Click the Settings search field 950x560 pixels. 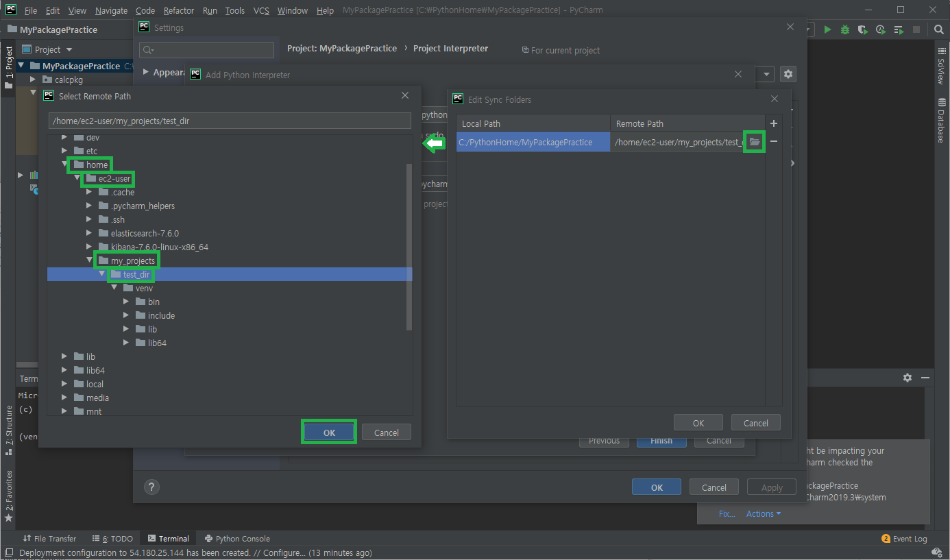pyautogui.click(x=206, y=50)
